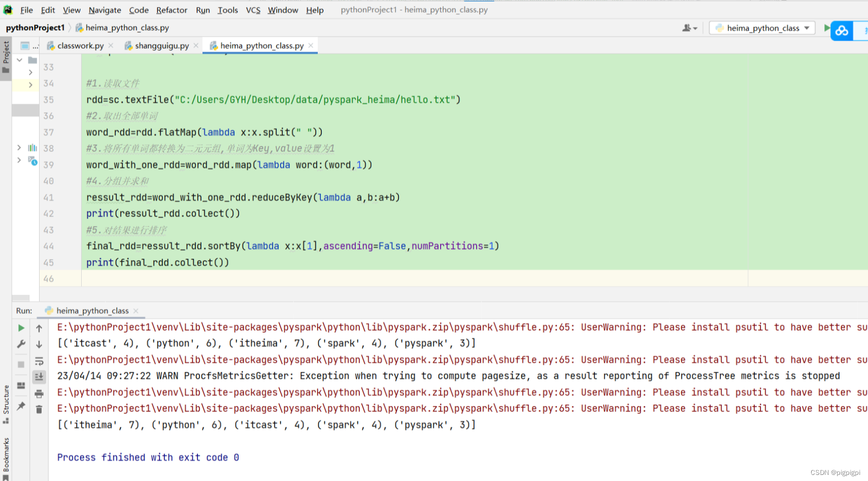The width and height of the screenshot is (868, 481).
Task: Click the up arrow in Run console
Action: [x=39, y=329]
